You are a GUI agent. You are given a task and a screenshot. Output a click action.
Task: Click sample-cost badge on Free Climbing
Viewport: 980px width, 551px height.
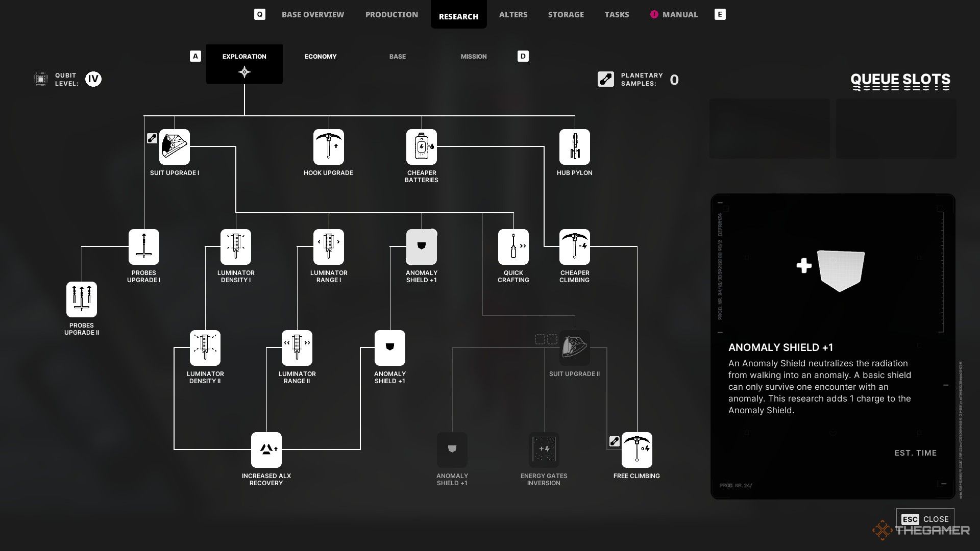pos(615,441)
